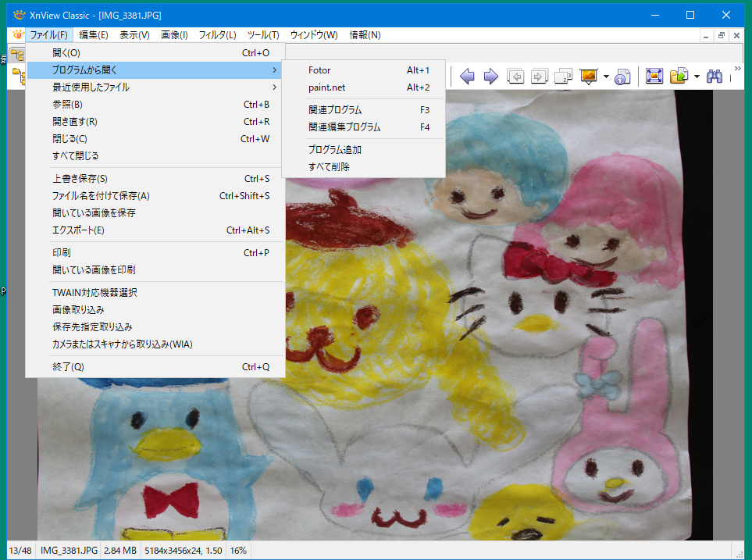This screenshot has height=560, width=752.
Task: Select 開いている画像を保存 entry
Action: [x=155, y=213]
